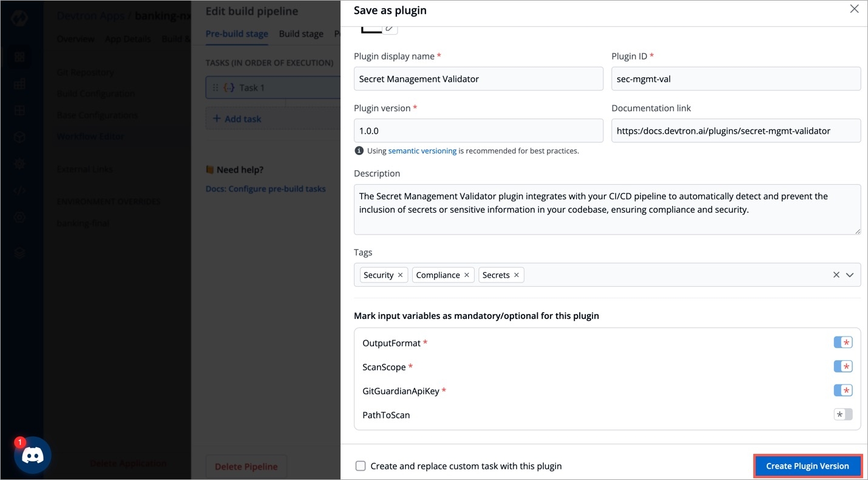Click the info icon near semantic versioning
The width and height of the screenshot is (868, 480).
(x=359, y=151)
